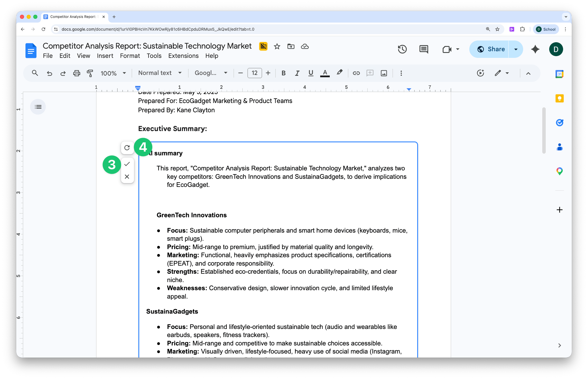Viewport: 588px width, 379px height.
Task: Open the document outline icon
Action: (38, 107)
